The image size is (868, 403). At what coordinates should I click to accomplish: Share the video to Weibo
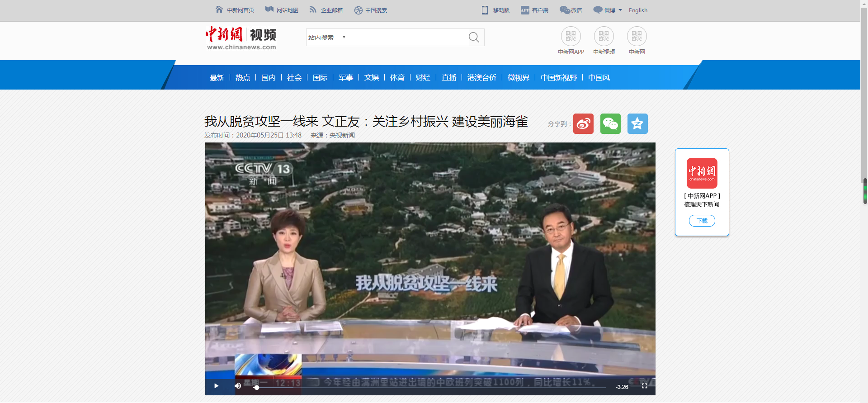tap(583, 123)
